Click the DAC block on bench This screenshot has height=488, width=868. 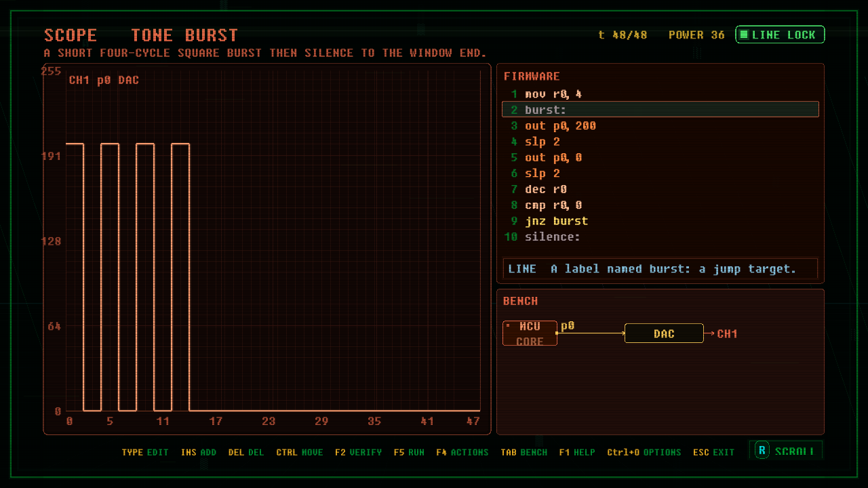coord(664,333)
